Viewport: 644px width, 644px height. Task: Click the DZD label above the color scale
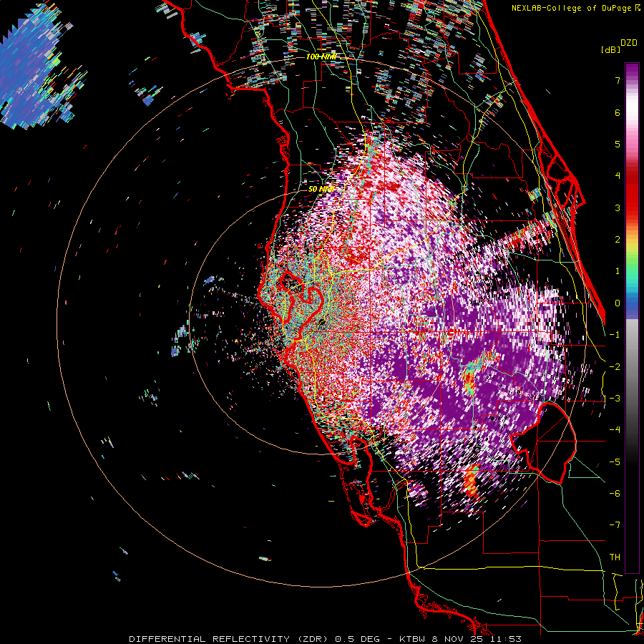click(x=629, y=43)
